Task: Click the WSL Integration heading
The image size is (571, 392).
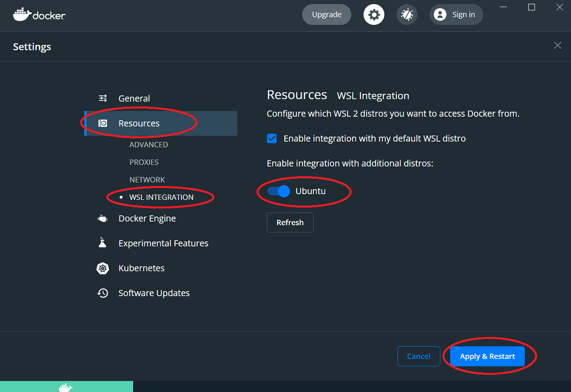Action: [373, 96]
